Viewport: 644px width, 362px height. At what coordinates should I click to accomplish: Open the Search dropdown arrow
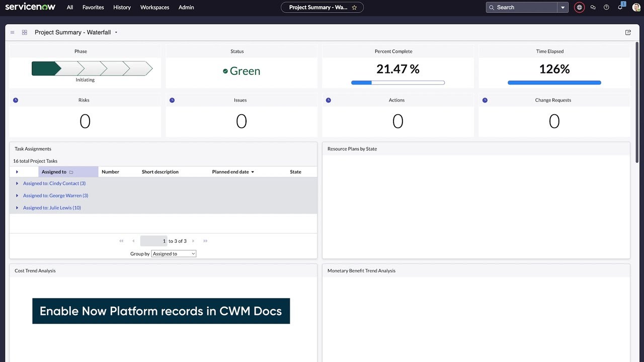(x=563, y=7)
